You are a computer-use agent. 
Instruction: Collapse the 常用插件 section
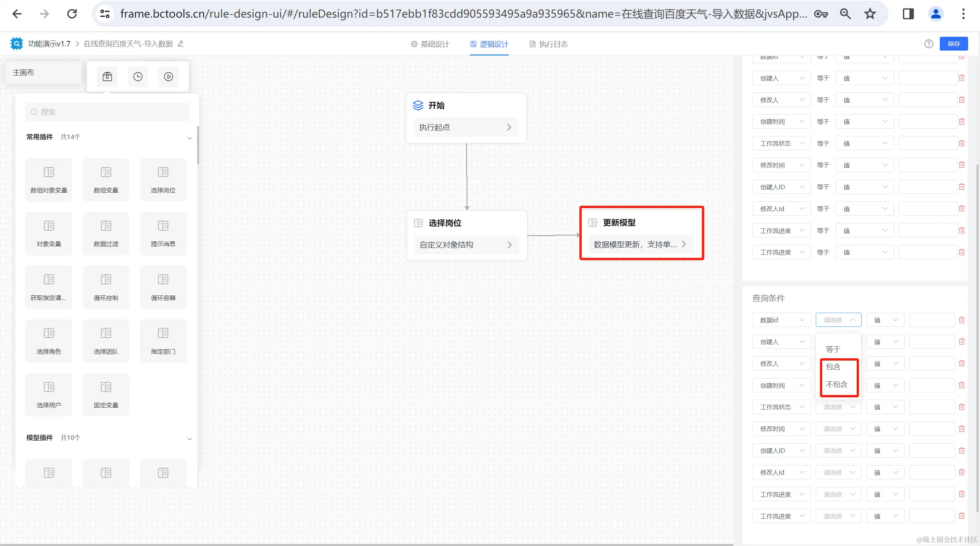pyautogui.click(x=189, y=138)
